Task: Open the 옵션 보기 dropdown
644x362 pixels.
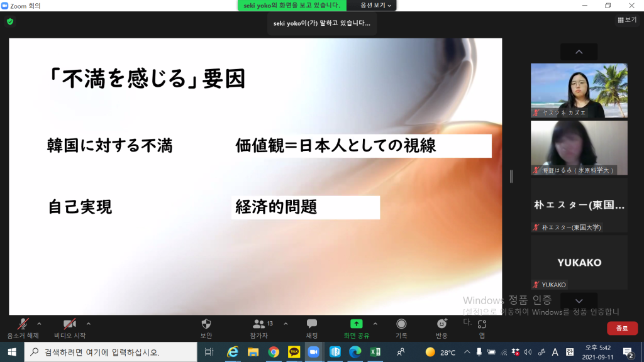Action: pos(375,5)
